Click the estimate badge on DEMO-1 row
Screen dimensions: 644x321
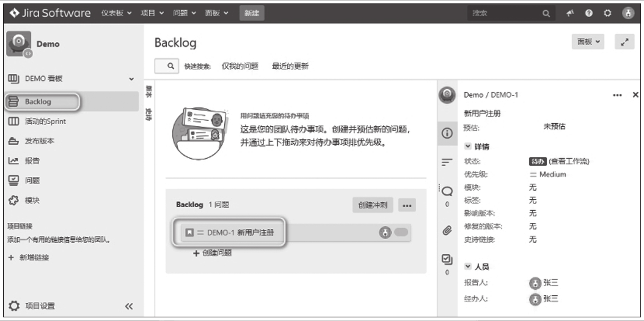pyautogui.click(x=401, y=232)
